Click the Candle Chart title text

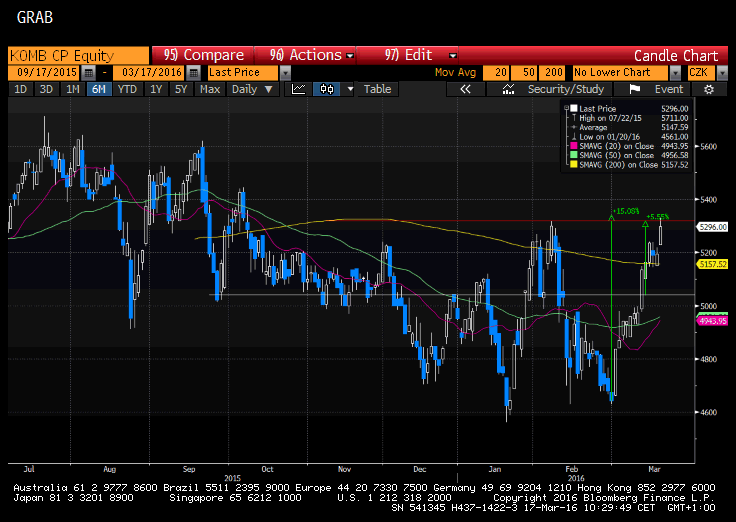tap(676, 56)
